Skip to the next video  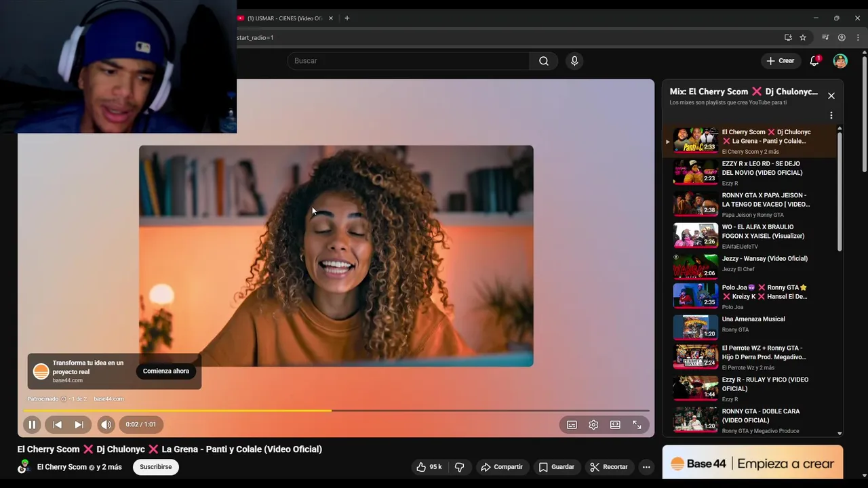click(79, 424)
